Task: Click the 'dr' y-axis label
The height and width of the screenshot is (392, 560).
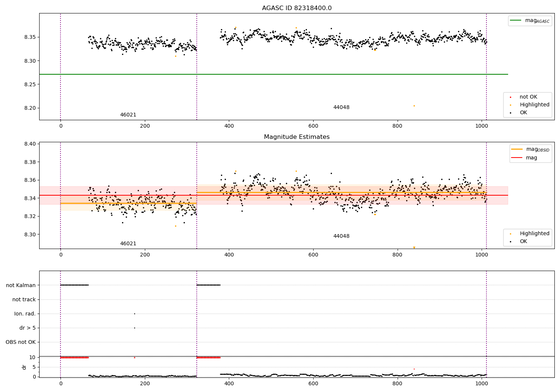Action: pyautogui.click(x=24, y=367)
